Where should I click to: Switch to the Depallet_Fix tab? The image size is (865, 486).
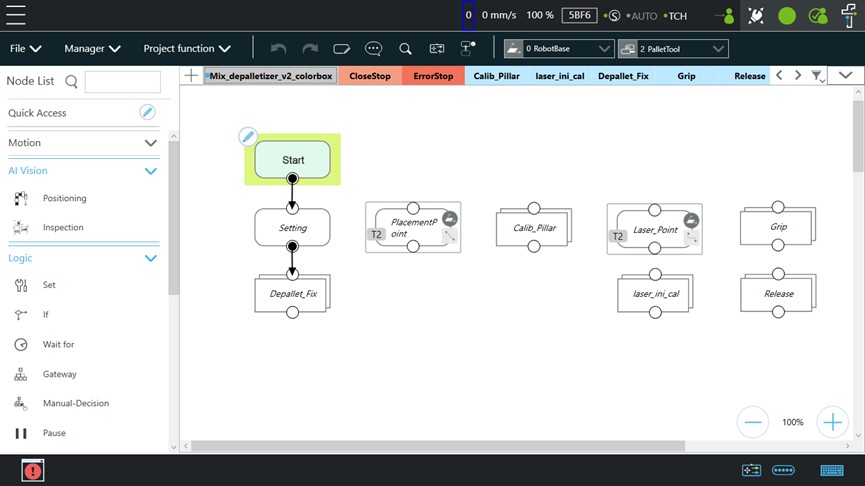tap(623, 76)
